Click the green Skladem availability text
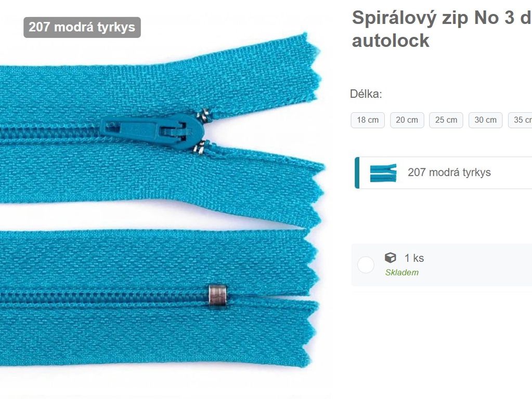532x399 pixels. click(401, 273)
